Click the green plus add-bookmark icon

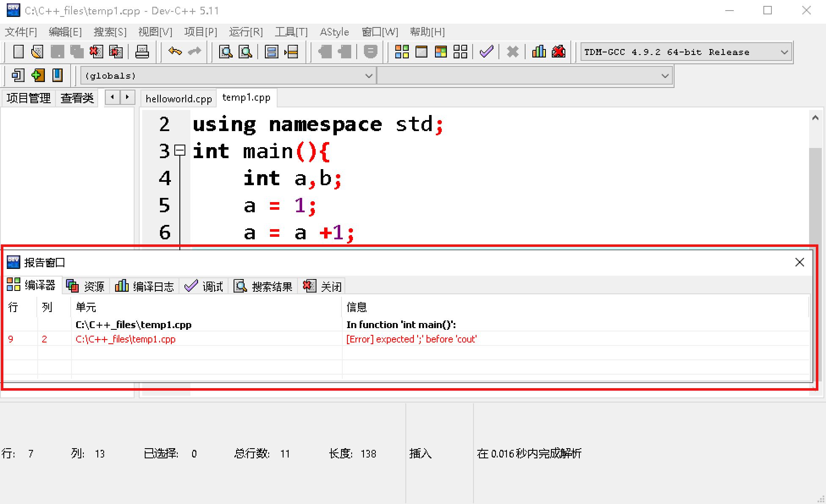(38, 76)
